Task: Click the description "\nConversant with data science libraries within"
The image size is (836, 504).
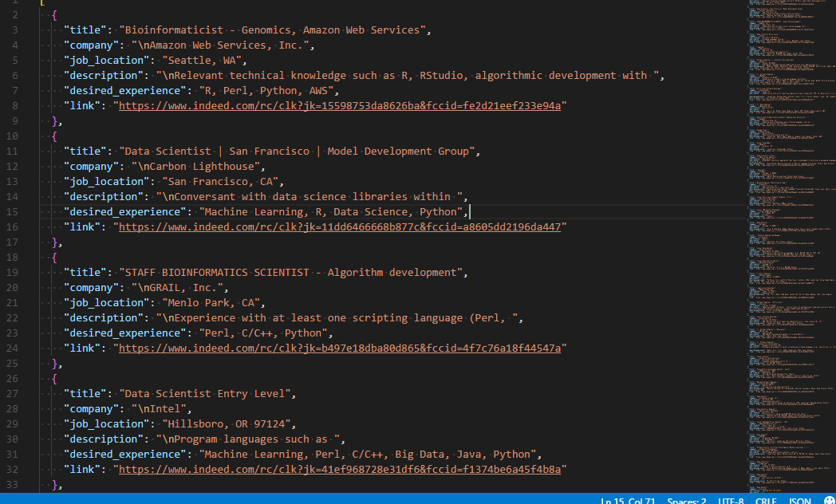Action: [x=310, y=197]
